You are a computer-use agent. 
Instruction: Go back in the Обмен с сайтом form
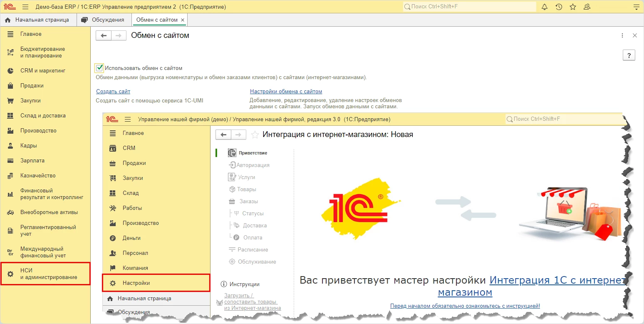coord(104,36)
